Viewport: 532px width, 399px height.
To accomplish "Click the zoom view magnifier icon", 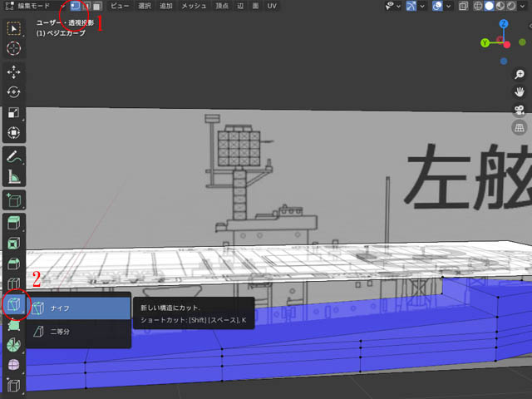I will 519,74.
